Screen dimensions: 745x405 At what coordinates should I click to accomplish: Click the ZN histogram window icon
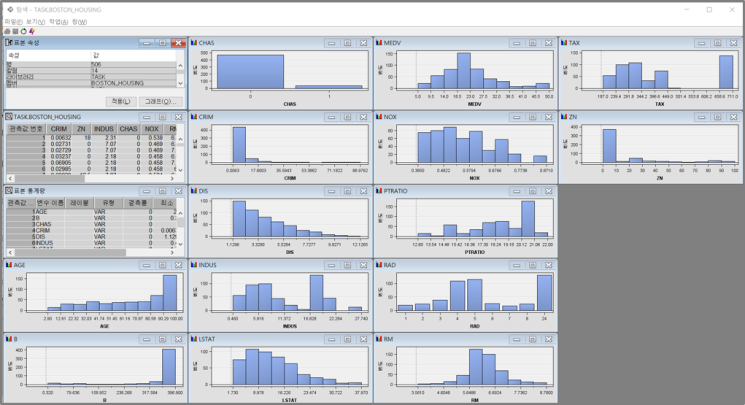tap(564, 116)
